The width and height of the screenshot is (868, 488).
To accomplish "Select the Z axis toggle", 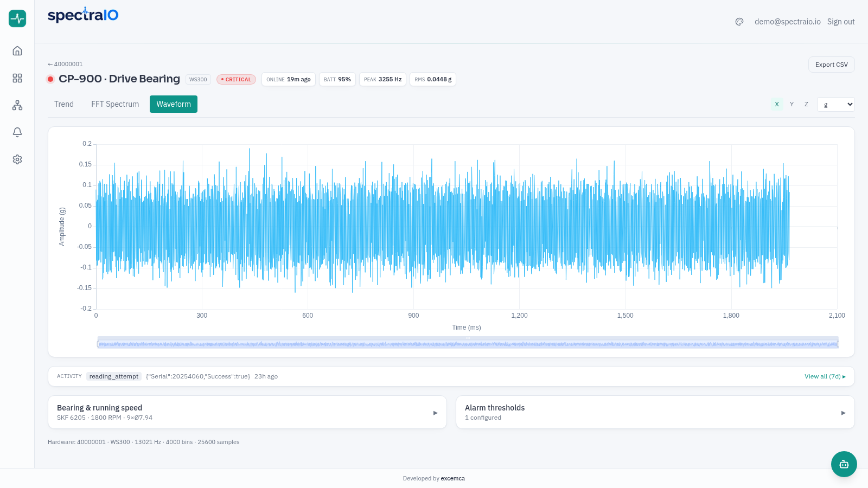I will tap(806, 104).
